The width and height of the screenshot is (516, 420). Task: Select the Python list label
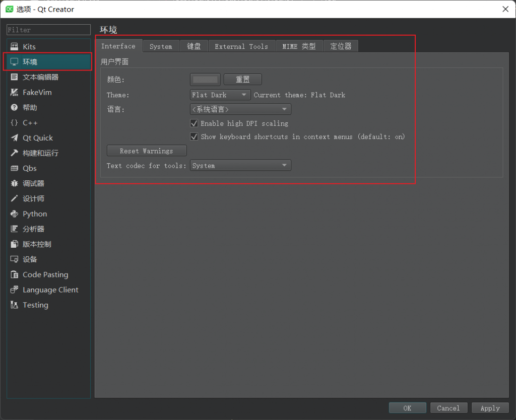pyautogui.click(x=35, y=214)
